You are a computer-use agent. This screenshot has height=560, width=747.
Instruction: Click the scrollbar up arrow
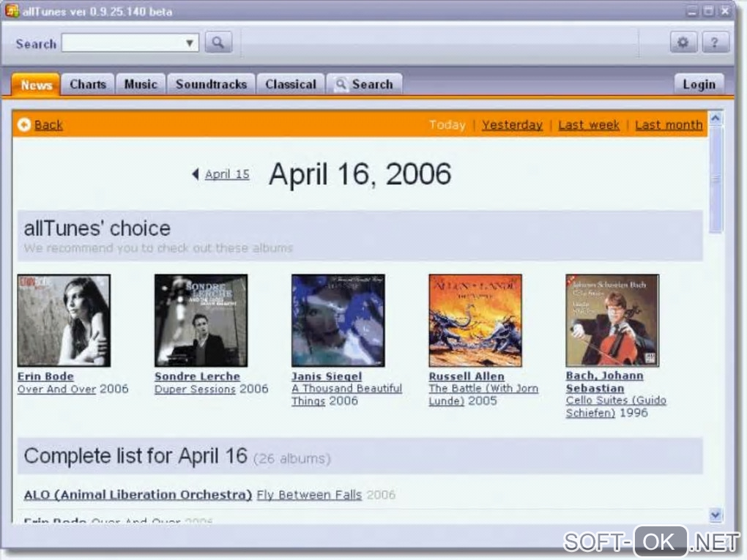716,118
